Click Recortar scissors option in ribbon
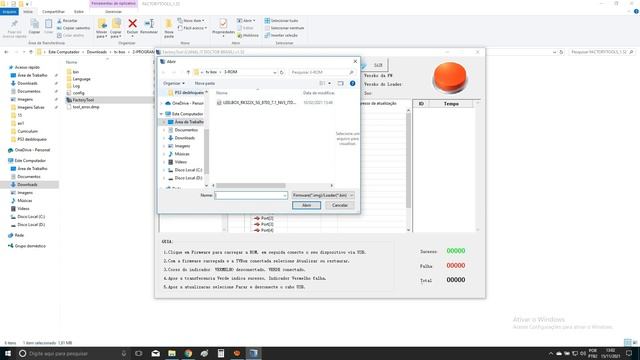This screenshot has width=640, height=360. (67, 20)
